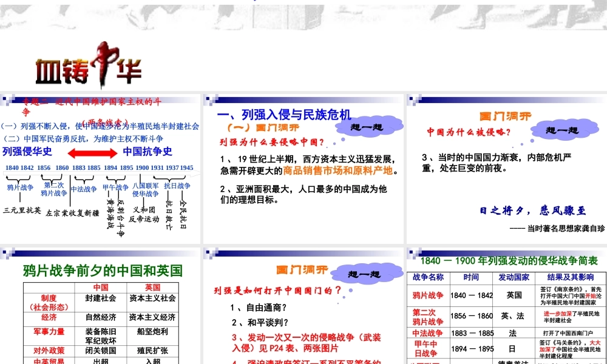Open the slide asking 列强是如何打开中国国门的?
Image resolution: width=607 pixels, height=364 pixels.
tap(303, 306)
